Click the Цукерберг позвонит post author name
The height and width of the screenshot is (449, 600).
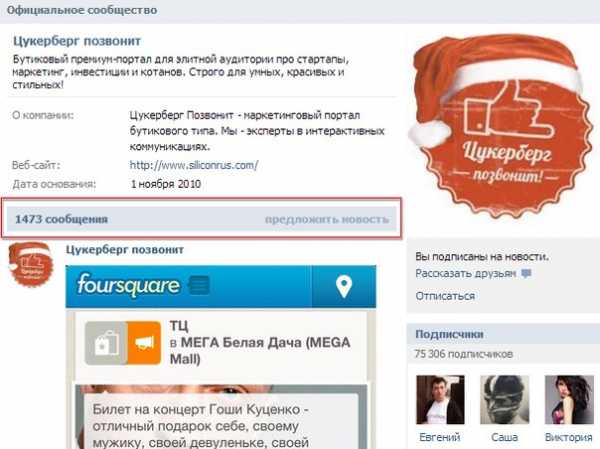click(125, 250)
